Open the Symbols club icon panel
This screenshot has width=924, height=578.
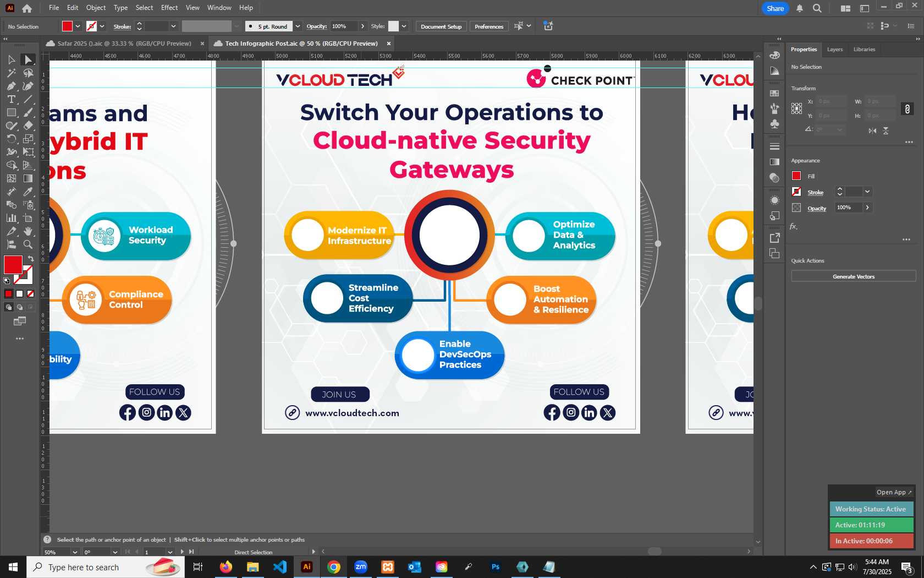[774, 124]
